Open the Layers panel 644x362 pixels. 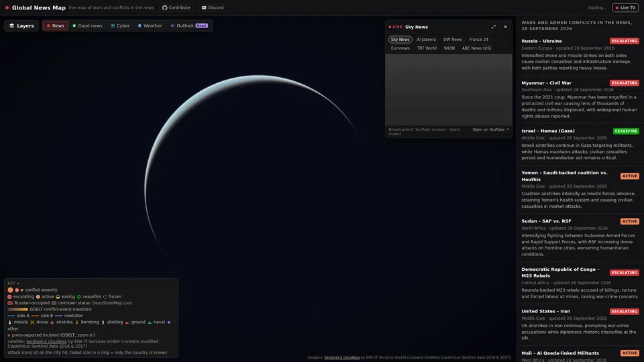21,25
